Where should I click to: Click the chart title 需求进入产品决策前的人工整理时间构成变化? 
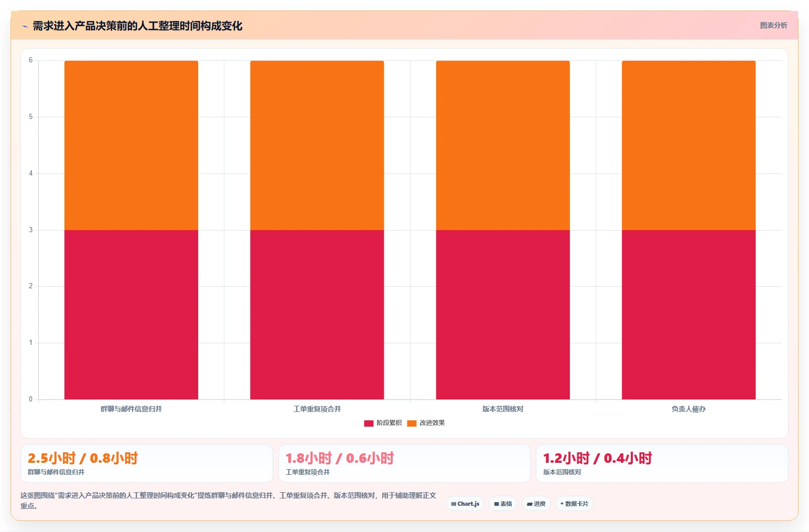click(137, 26)
